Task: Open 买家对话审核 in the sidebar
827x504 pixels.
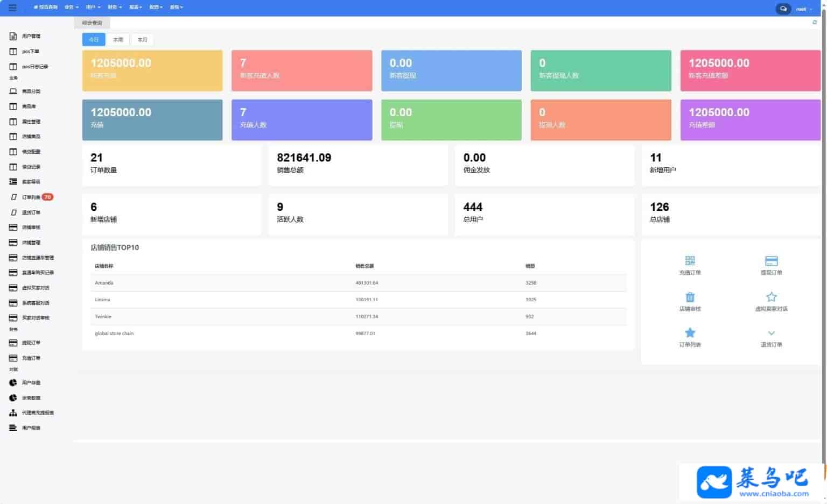Action: click(x=36, y=318)
